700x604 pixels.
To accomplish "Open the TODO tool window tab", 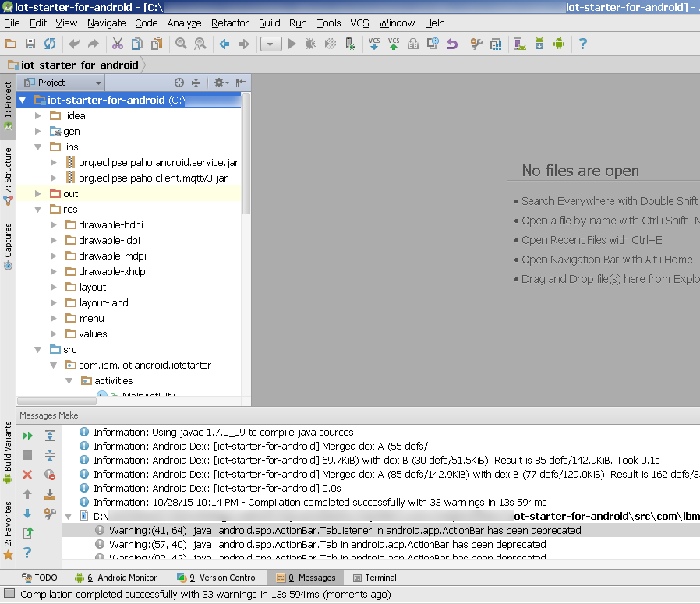I will [x=39, y=578].
